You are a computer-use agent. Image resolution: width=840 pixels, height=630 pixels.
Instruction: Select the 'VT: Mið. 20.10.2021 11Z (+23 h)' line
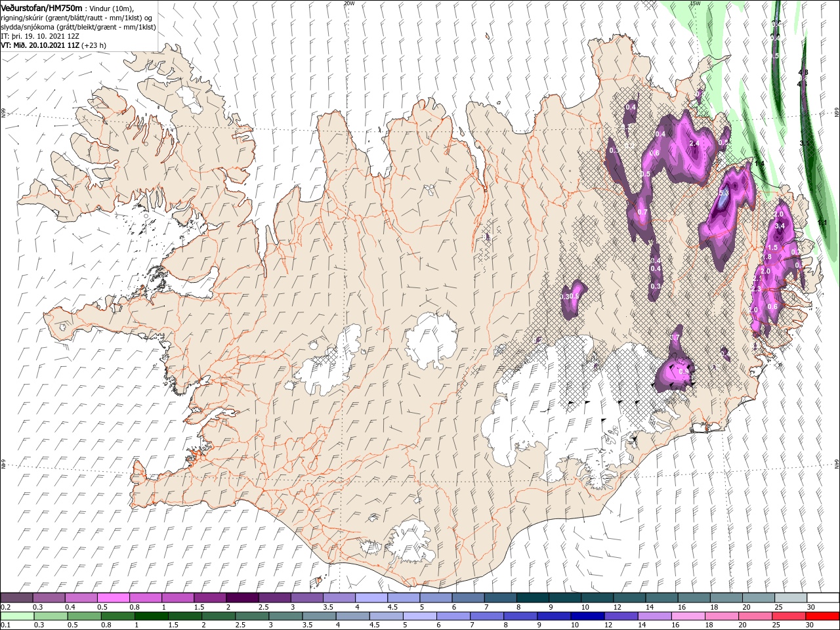point(53,45)
